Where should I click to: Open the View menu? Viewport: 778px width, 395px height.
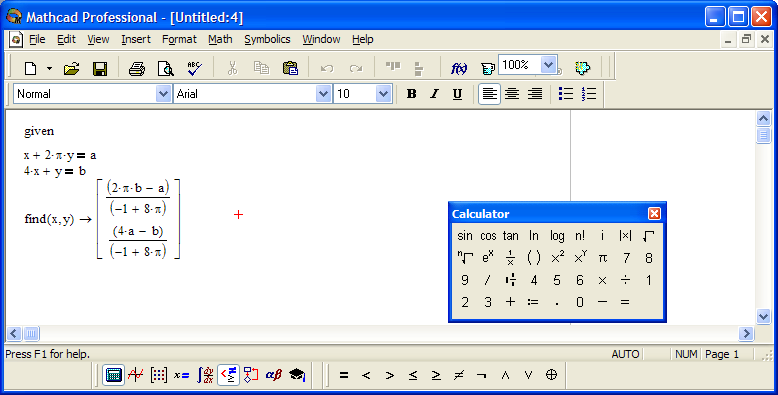(98, 39)
